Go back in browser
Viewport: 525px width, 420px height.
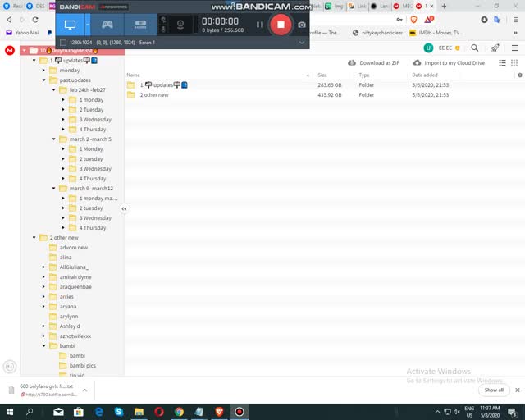(9, 20)
